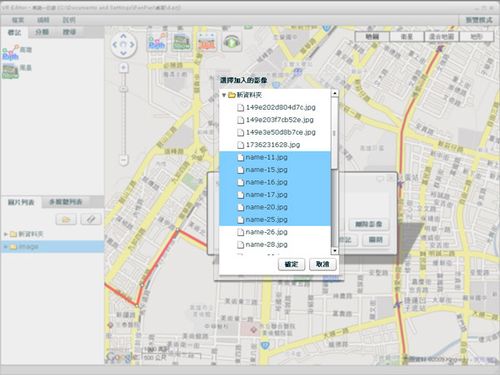Switch map view to 衛星
This screenshot has height=375, width=500.
[407, 36]
